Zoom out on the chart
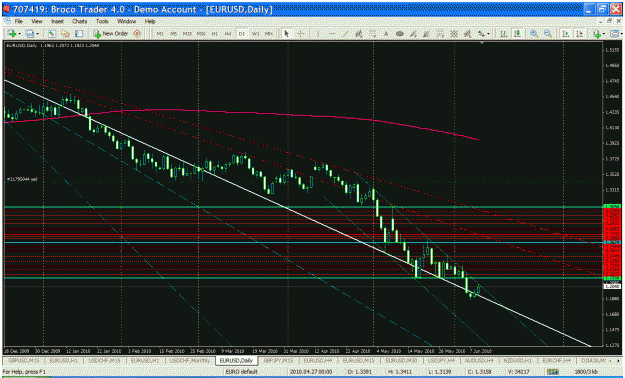 [x=548, y=34]
